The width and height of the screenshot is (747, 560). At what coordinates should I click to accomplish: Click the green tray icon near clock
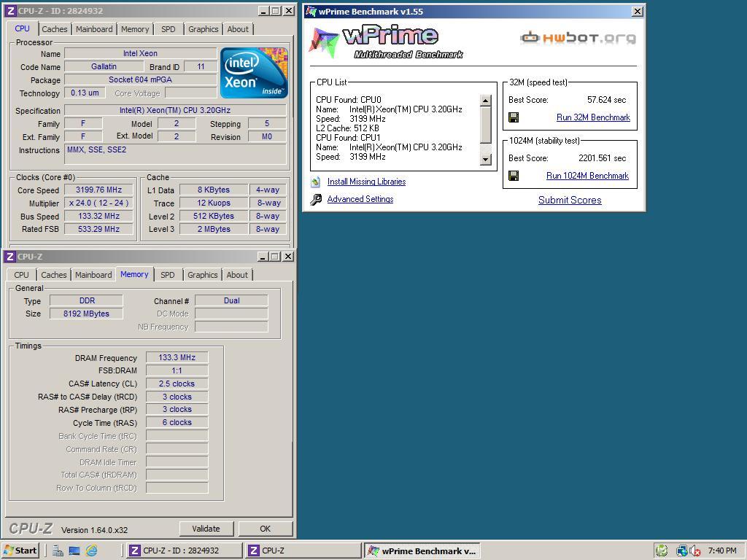(661, 551)
